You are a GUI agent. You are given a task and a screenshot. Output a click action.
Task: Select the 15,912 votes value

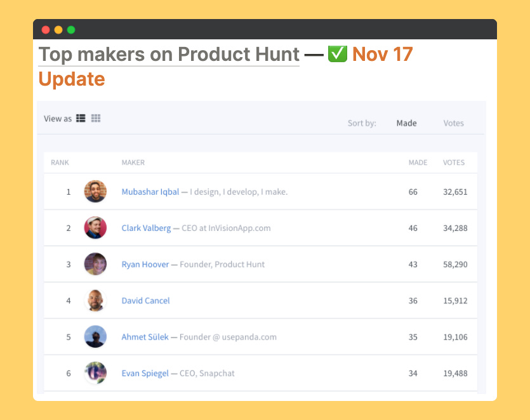[455, 301]
